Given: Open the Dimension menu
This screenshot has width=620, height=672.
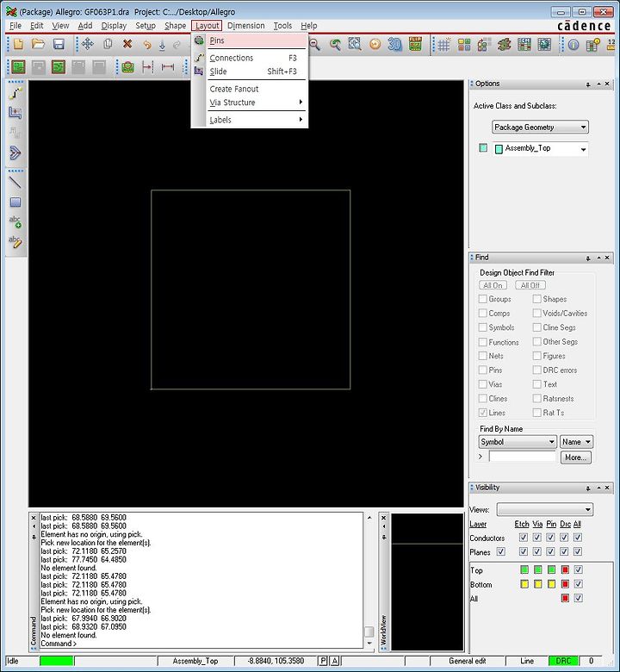Looking at the screenshot, I should point(246,26).
